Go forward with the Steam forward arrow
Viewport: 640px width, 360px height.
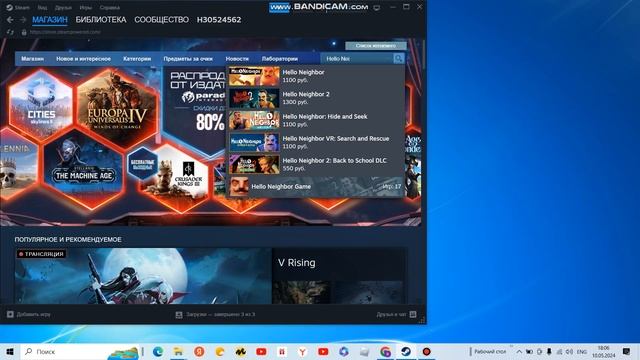pyautogui.click(x=23, y=20)
